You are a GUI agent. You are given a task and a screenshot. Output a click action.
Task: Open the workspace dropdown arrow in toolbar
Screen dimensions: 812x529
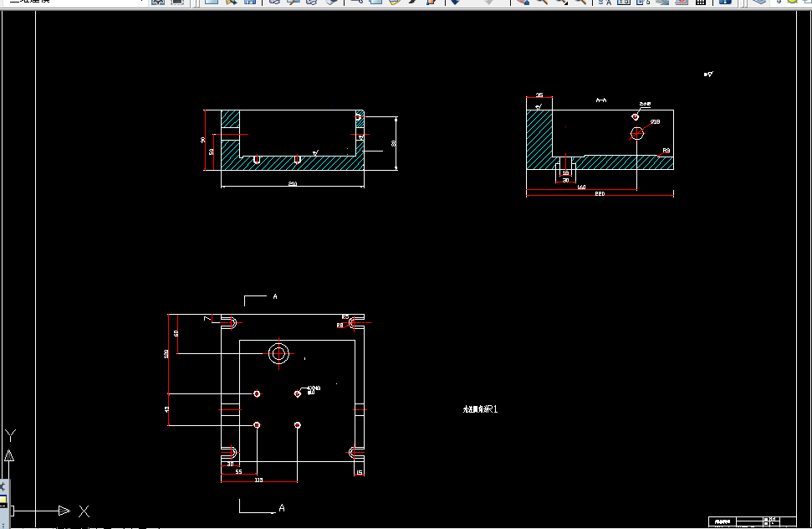(x=142, y=2)
